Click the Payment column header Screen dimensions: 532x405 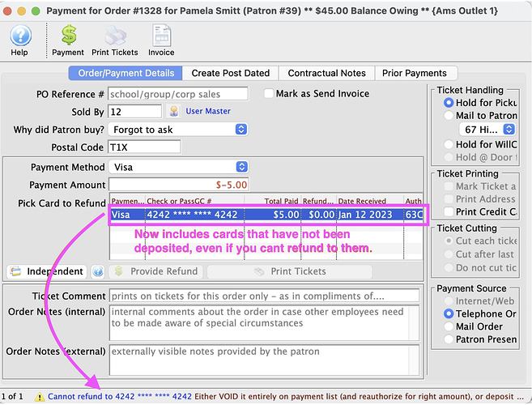[x=128, y=201]
